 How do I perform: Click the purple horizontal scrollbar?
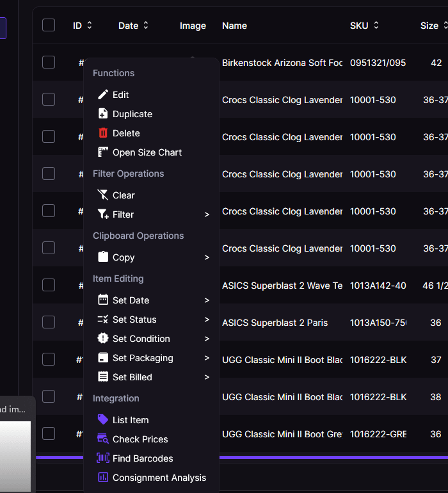click(242, 458)
